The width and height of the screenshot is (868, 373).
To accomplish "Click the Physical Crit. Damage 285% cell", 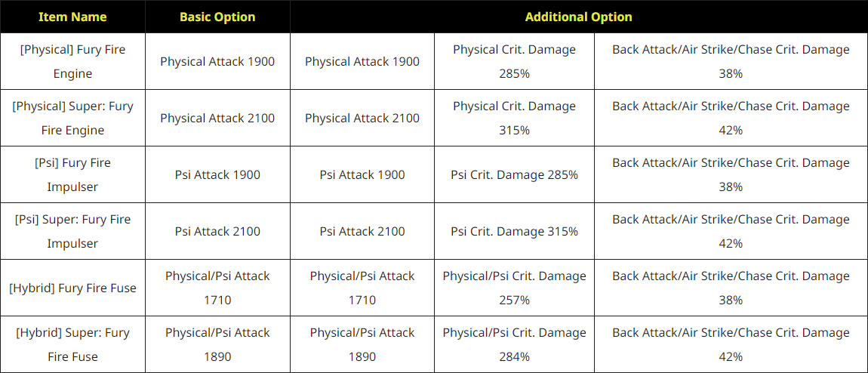I will pos(514,61).
